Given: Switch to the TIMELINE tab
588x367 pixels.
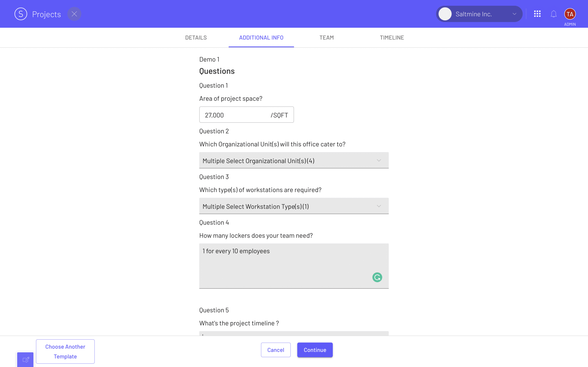Looking at the screenshot, I should 392,38.
